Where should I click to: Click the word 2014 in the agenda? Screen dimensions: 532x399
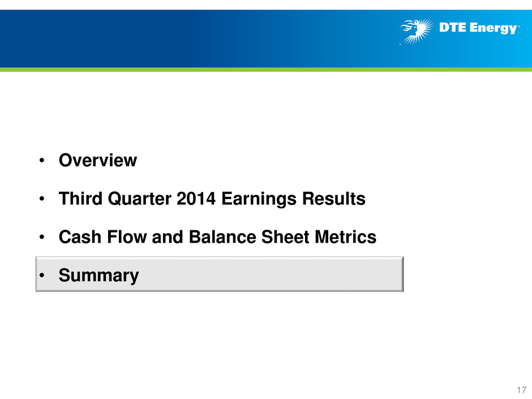pyautogui.click(x=196, y=199)
